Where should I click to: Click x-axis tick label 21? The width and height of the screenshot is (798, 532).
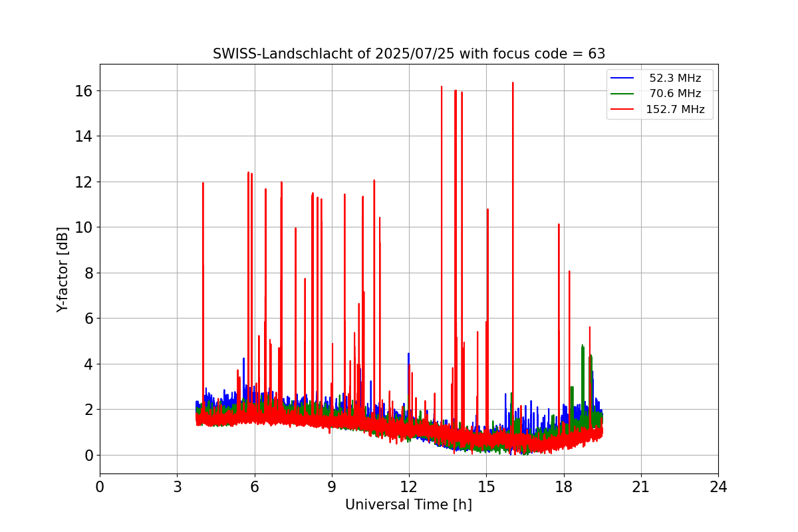coord(640,487)
